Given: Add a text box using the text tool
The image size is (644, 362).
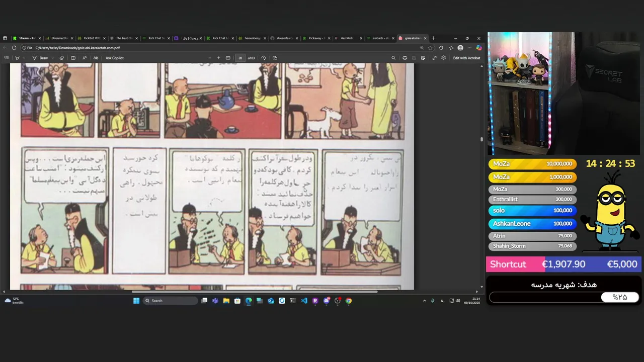Looking at the screenshot, I should pyautogui.click(x=73, y=58).
